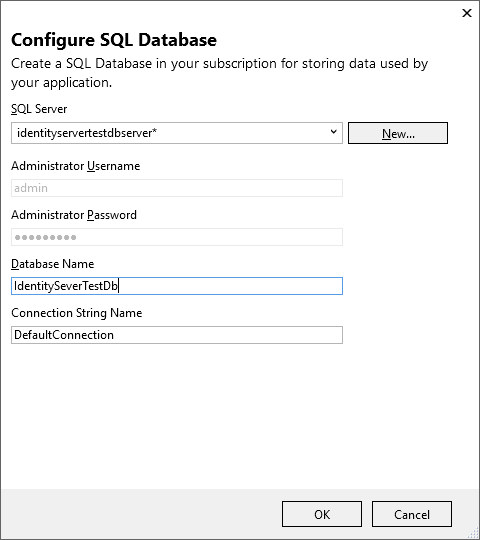Cancel the SQL database configuration
Screen dimensions: 480x540
411,514
